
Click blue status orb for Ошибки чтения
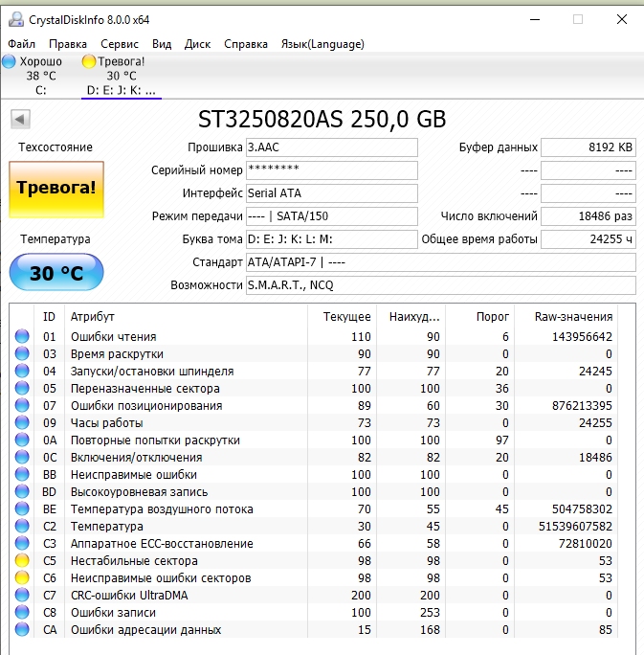(22, 337)
